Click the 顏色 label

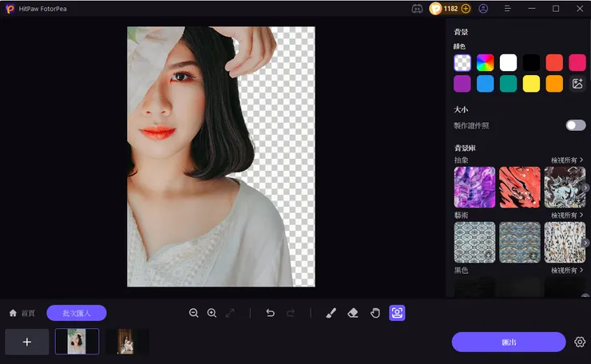click(x=459, y=46)
